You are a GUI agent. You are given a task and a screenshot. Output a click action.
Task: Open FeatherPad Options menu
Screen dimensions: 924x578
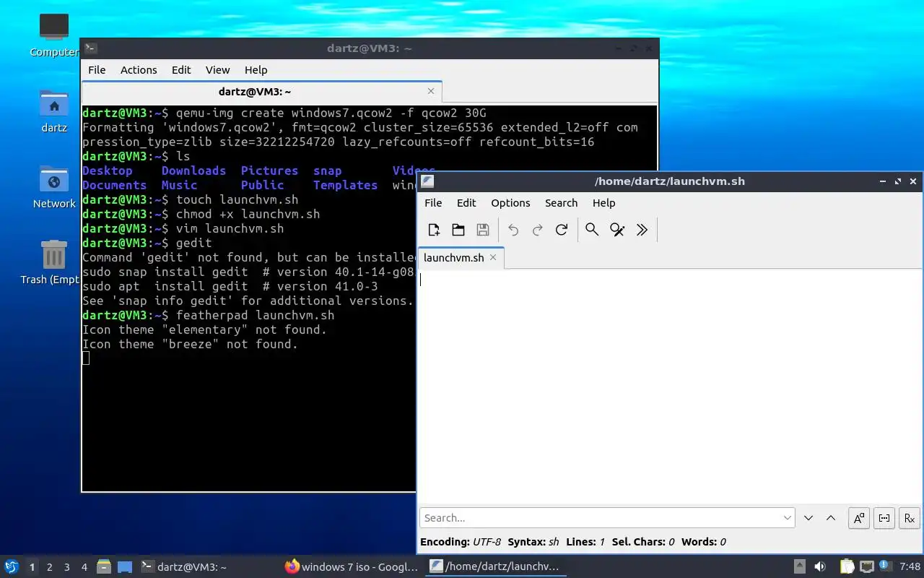[x=510, y=203]
